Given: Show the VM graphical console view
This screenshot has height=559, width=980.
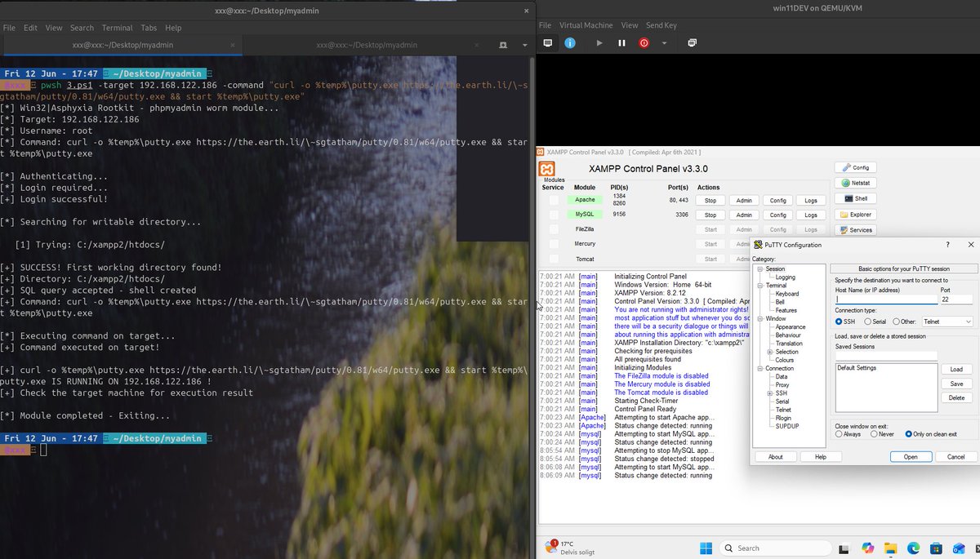Looking at the screenshot, I should pyautogui.click(x=548, y=42).
